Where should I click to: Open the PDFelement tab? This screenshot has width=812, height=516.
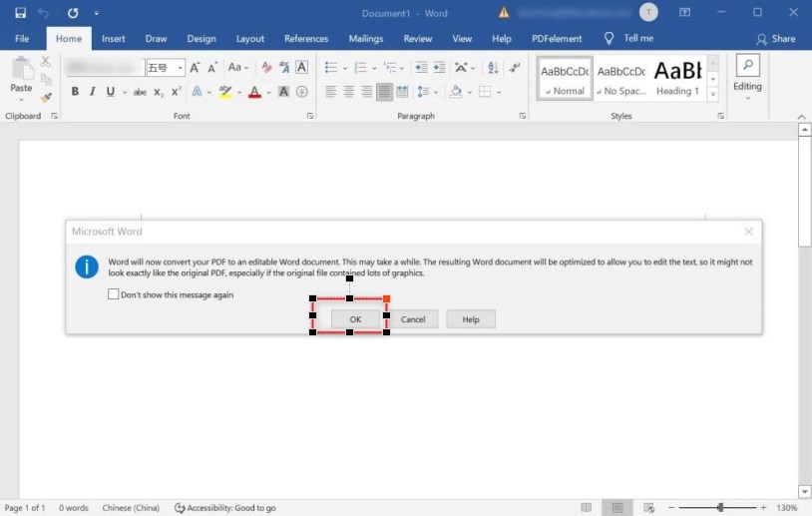557,38
